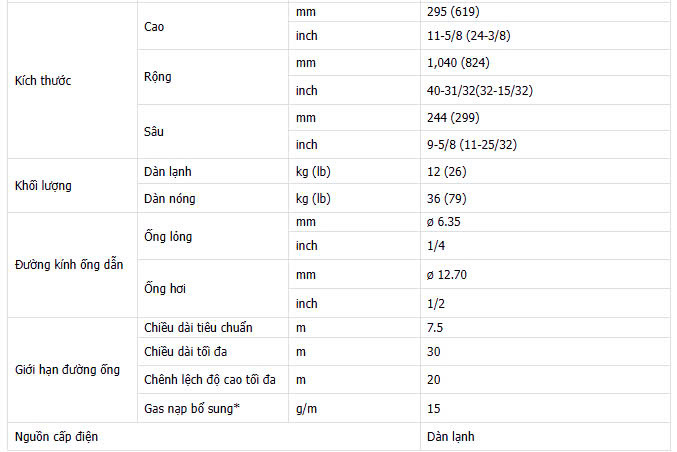This screenshot has height=452, width=677.
Task: Click the Chênh lệch độ cao tối đa label
Action: (x=210, y=380)
